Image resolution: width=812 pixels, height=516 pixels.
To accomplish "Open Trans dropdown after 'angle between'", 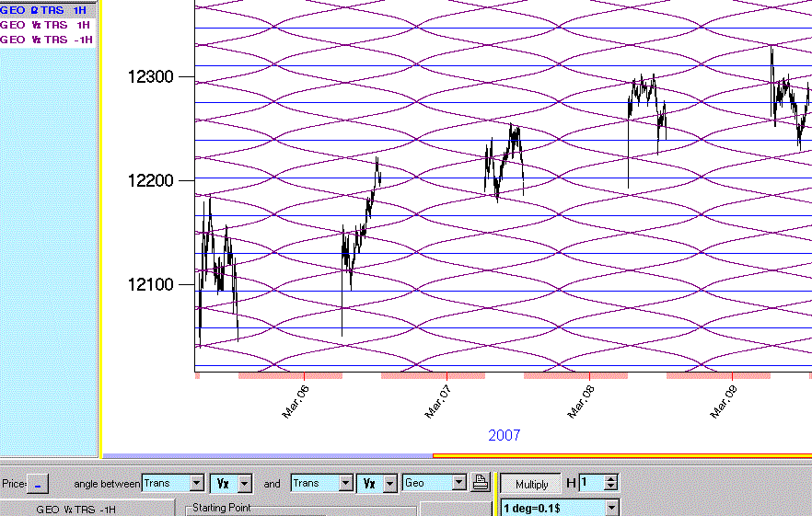I will point(172,483).
